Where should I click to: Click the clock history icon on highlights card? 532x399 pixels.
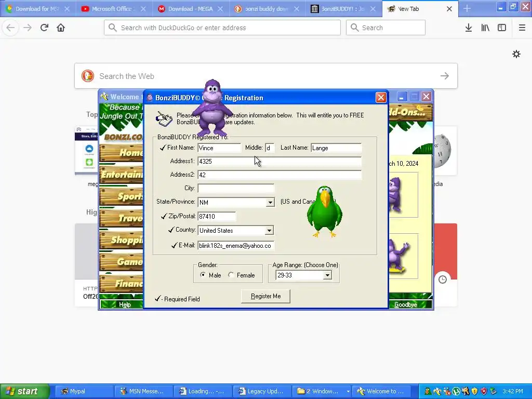pos(443,279)
